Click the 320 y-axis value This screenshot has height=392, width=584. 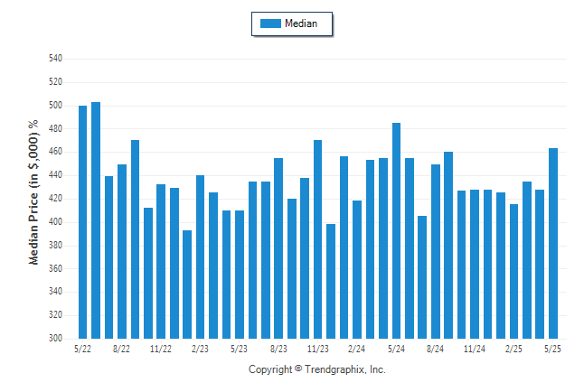55,315
